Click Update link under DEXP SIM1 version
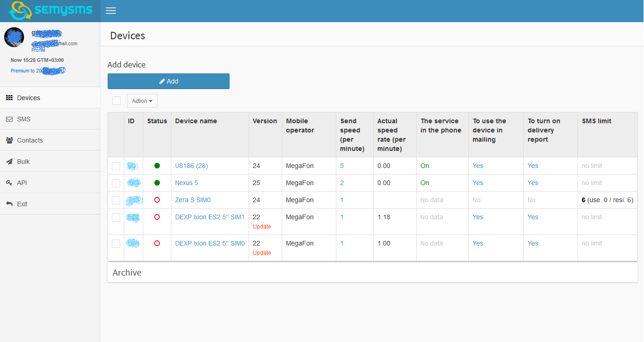 [x=262, y=227]
